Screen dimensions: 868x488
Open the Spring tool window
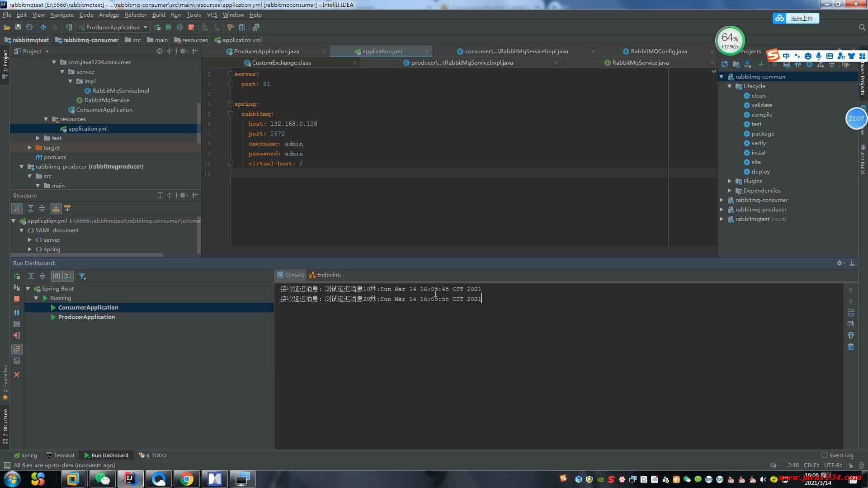click(25, 455)
